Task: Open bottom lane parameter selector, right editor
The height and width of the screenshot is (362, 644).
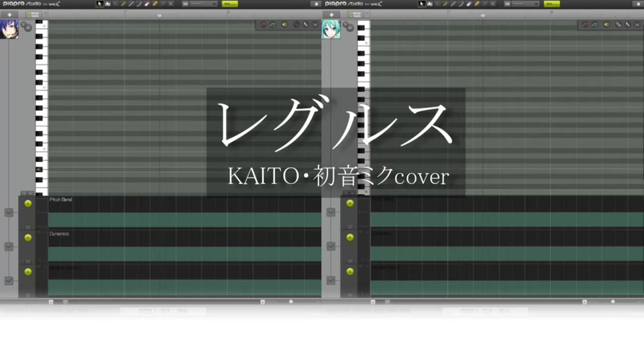Action: (x=350, y=271)
